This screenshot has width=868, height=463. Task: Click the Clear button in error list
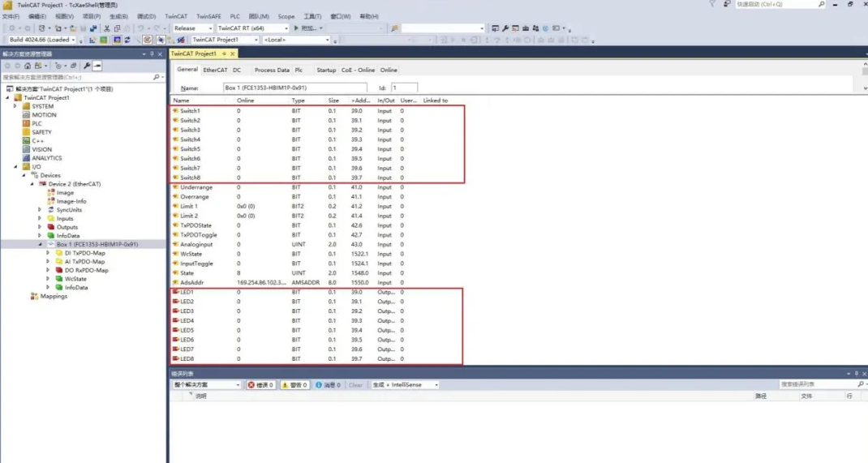coord(355,385)
